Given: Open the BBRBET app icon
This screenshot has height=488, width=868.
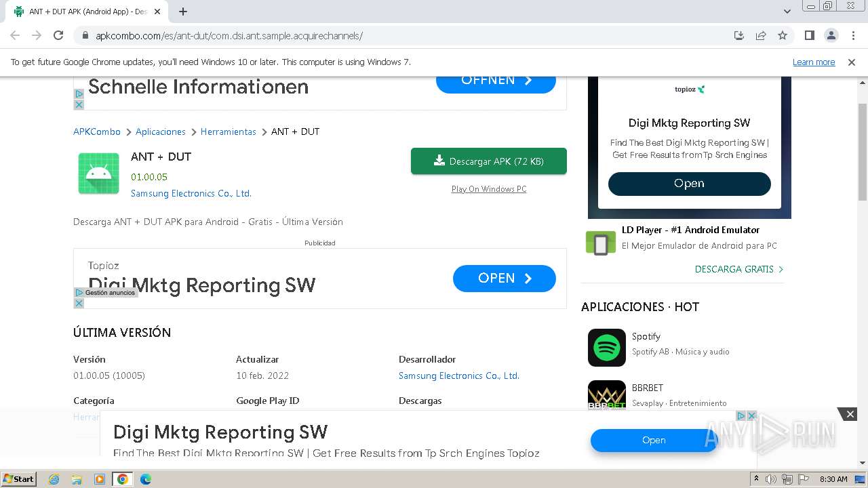Looking at the screenshot, I should point(607,395).
